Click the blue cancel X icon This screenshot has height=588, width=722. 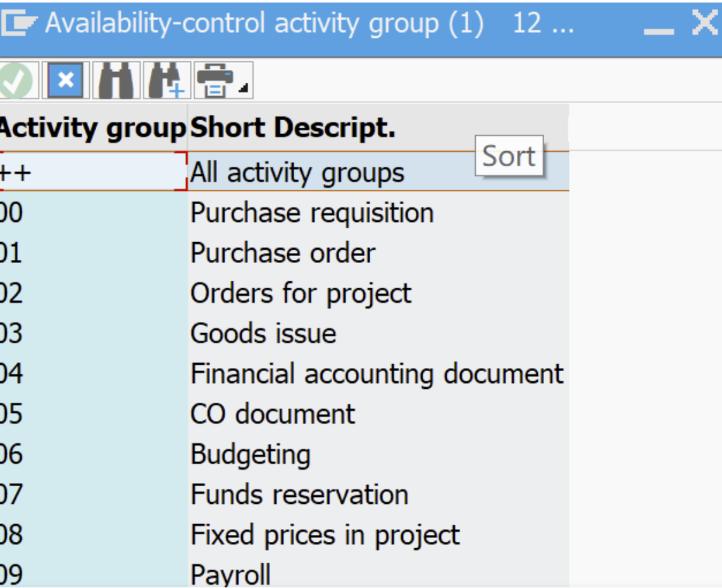tap(65, 81)
